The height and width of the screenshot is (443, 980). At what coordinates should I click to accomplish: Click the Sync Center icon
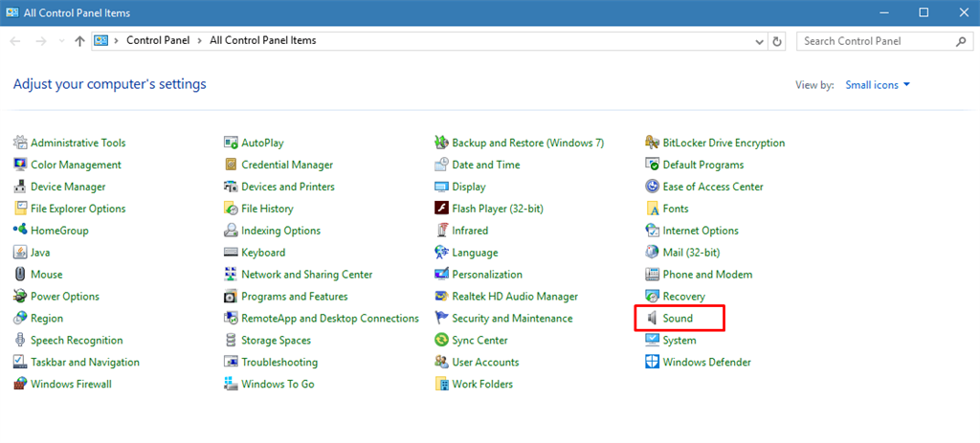click(x=441, y=341)
